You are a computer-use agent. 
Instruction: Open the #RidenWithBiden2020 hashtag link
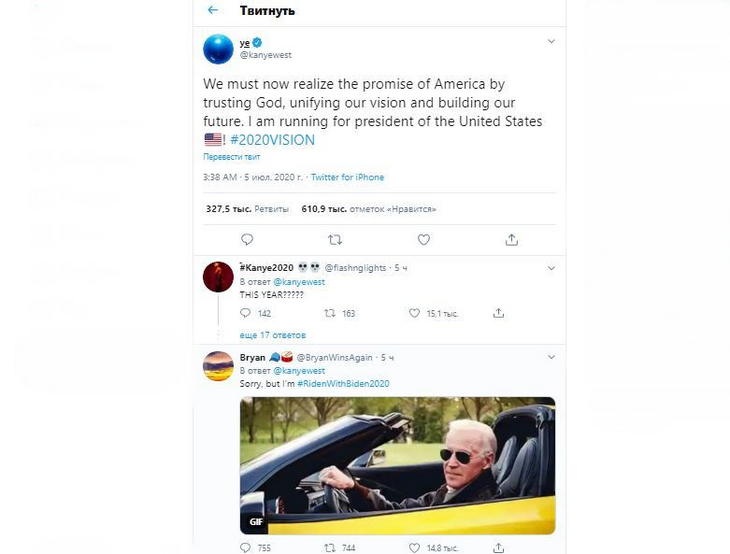[x=343, y=384]
